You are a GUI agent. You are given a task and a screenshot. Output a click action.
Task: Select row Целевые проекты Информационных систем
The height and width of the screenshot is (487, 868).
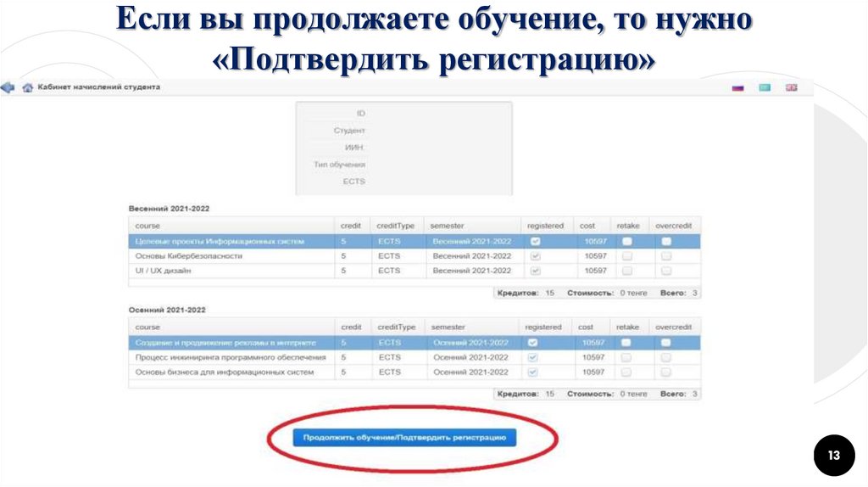click(x=415, y=242)
